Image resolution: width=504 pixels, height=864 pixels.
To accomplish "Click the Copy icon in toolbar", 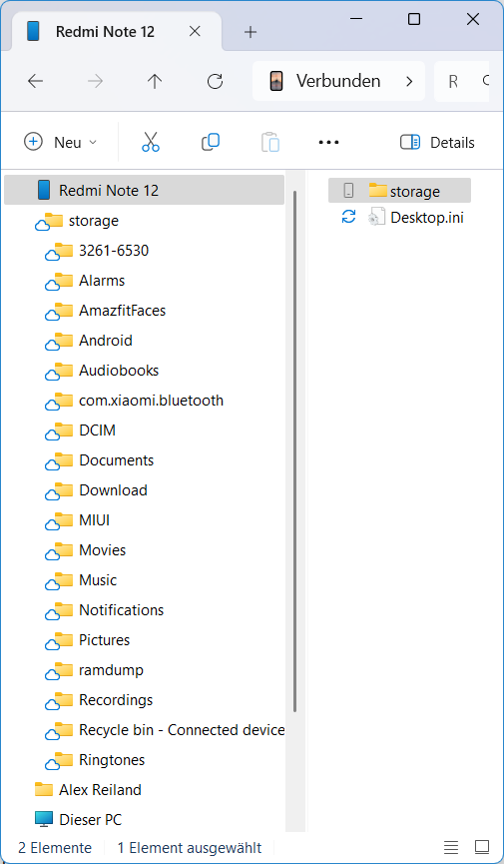I will (x=211, y=142).
